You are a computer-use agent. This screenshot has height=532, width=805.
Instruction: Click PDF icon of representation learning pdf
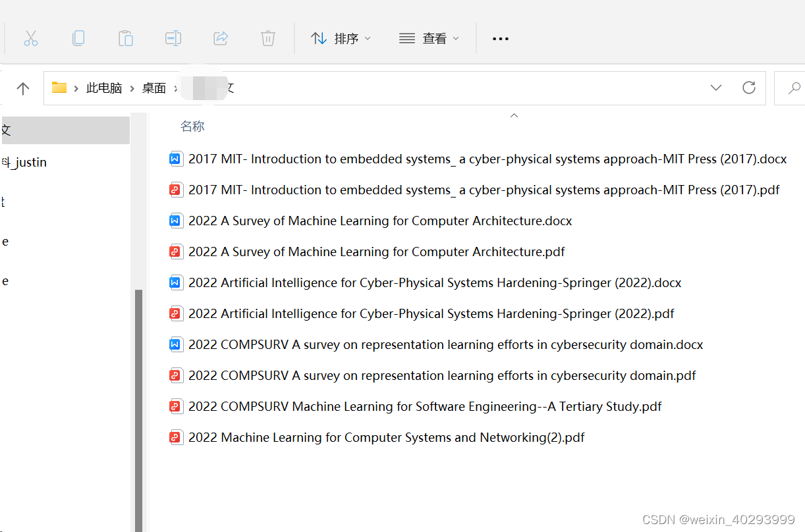point(176,375)
